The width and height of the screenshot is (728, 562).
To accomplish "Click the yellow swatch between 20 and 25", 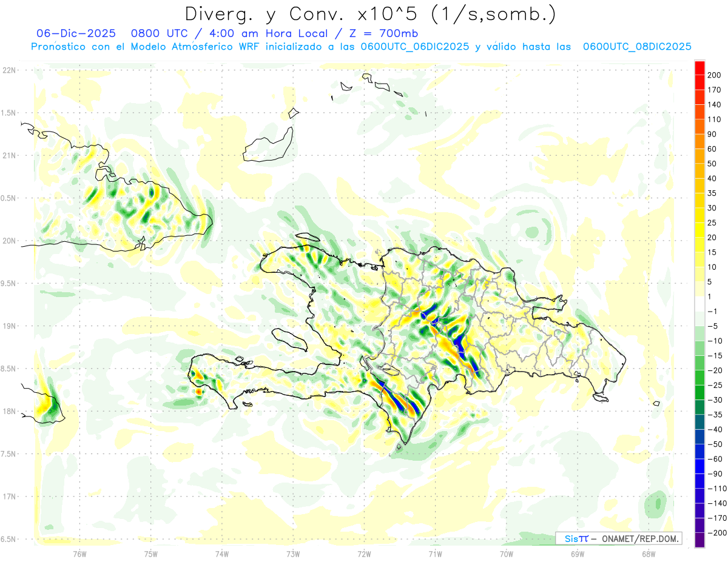I will [x=699, y=230].
